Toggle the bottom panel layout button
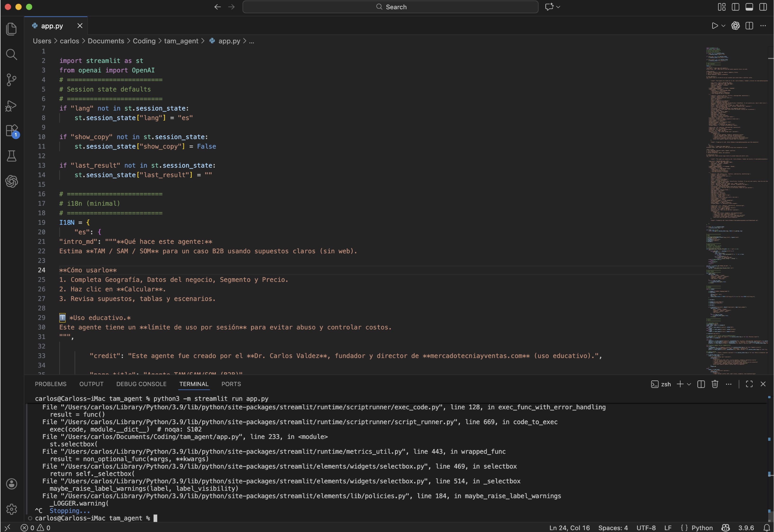774x532 pixels. coord(749,7)
